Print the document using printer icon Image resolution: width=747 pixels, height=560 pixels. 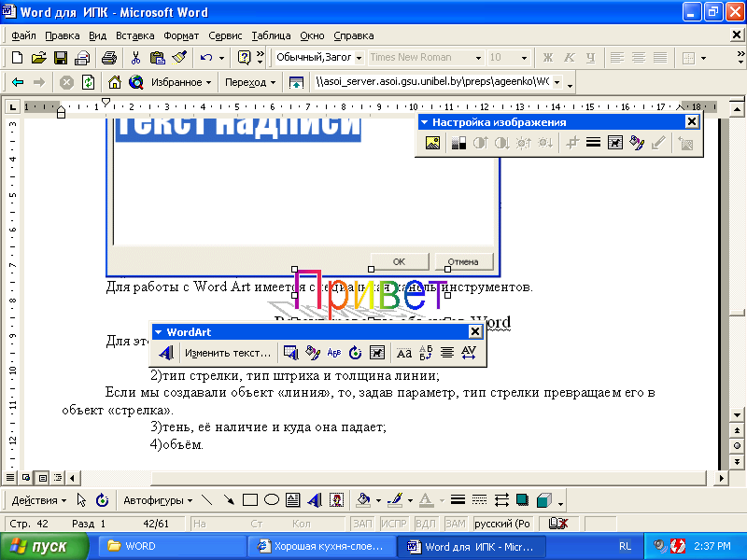click(x=109, y=58)
